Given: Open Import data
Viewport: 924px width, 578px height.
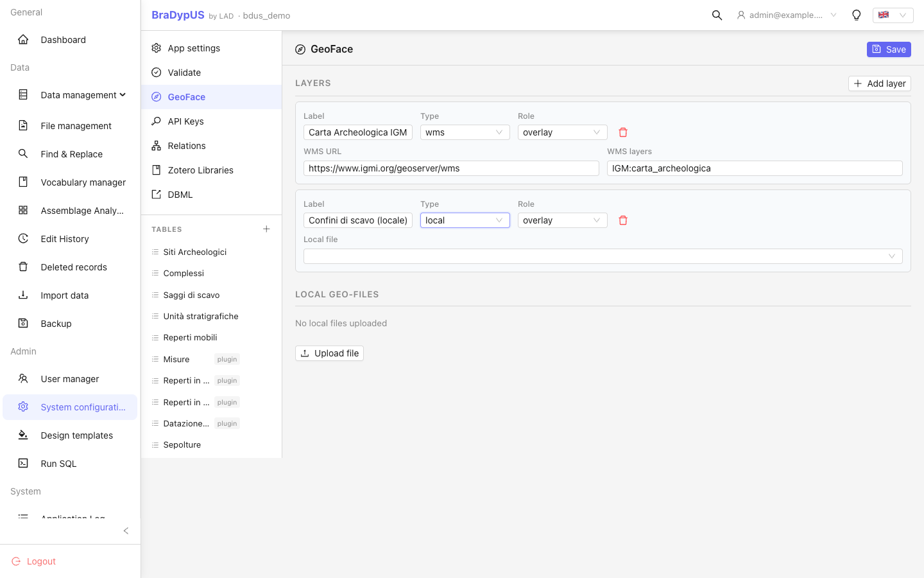Looking at the screenshot, I should 70,295.
